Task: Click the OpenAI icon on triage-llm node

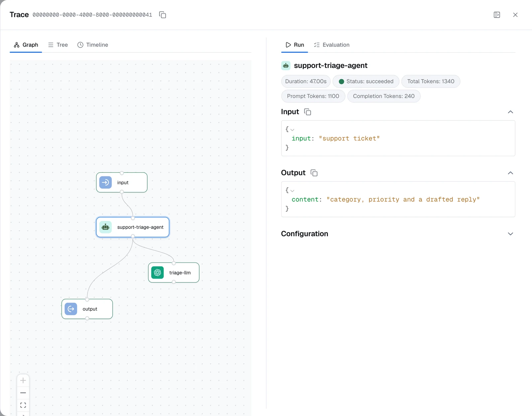Action: point(158,273)
